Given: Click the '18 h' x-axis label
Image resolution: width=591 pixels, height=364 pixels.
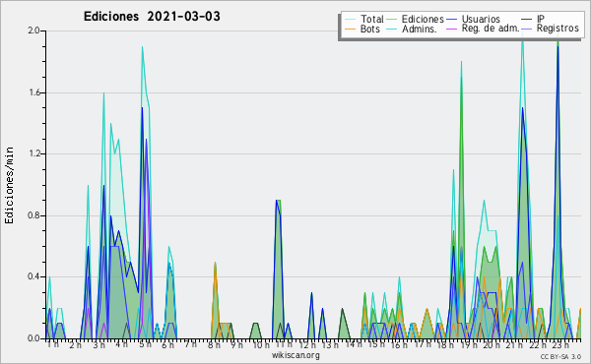Looking at the screenshot, I should point(445,344).
